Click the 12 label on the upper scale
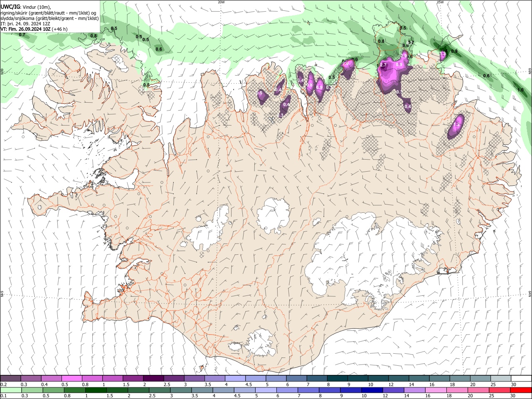Image resolution: width=532 pixels, height=399 pixels. [391, 384]
